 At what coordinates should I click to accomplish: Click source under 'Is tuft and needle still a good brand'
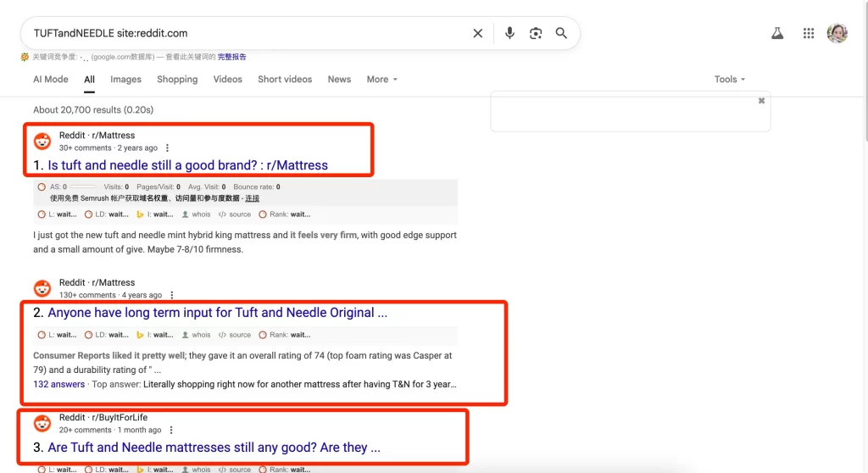point(235,214)
